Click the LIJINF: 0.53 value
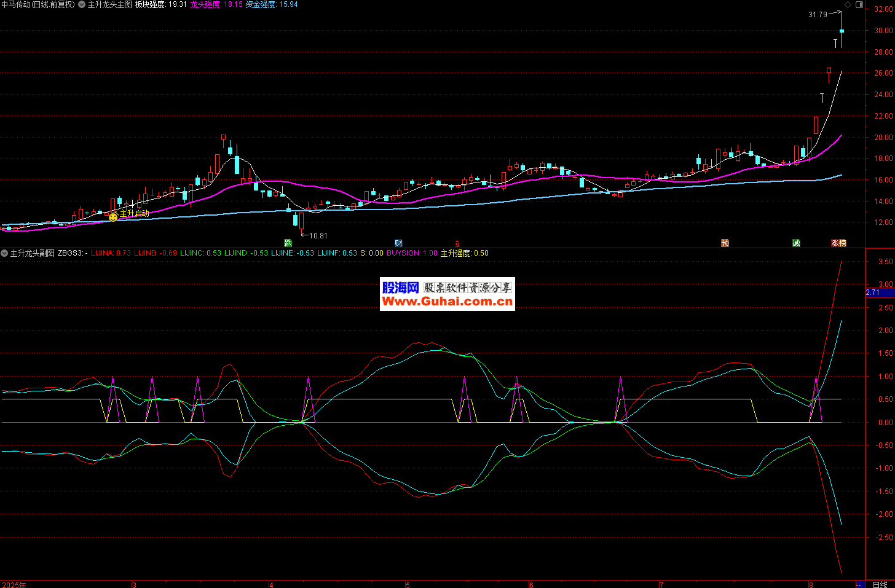The width and height of the screenshot is (895, 588). tap(337, 253)
